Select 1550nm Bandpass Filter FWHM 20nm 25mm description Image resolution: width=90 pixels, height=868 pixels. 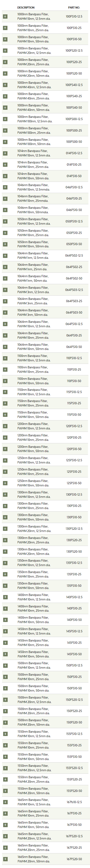point(33,779)
